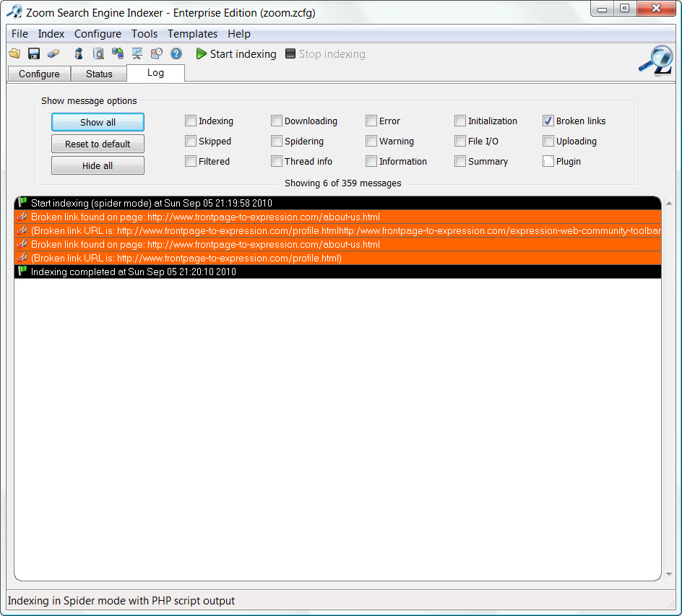Open the Index menu

pyautogui.click(x=51, y=33)
